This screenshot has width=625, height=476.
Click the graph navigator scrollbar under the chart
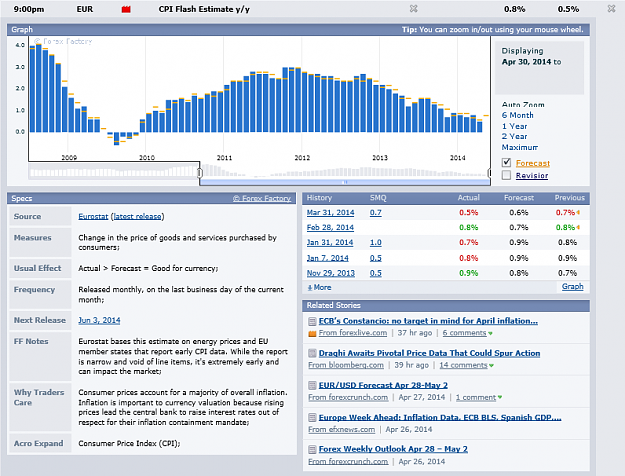point(345,182)
